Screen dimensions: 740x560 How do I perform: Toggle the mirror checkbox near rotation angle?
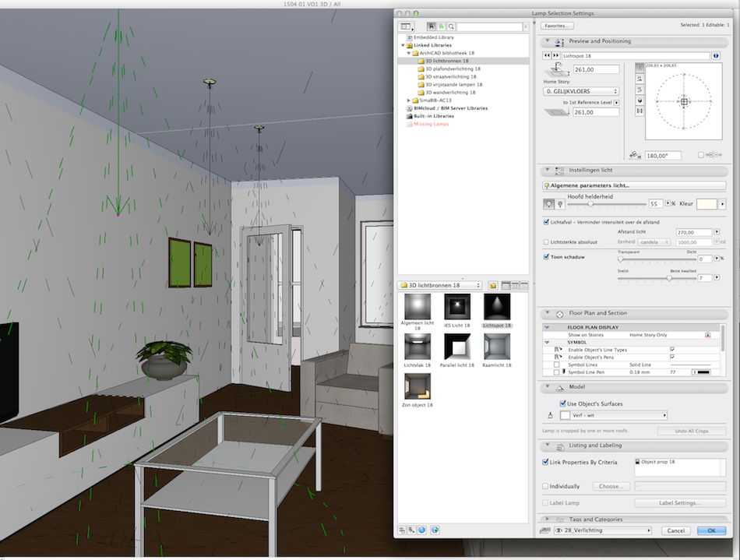pyautogui.click(x=701, y=155)
